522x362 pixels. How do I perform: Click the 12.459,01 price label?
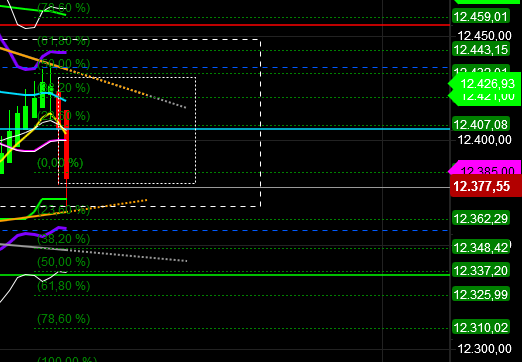[481, 17]
